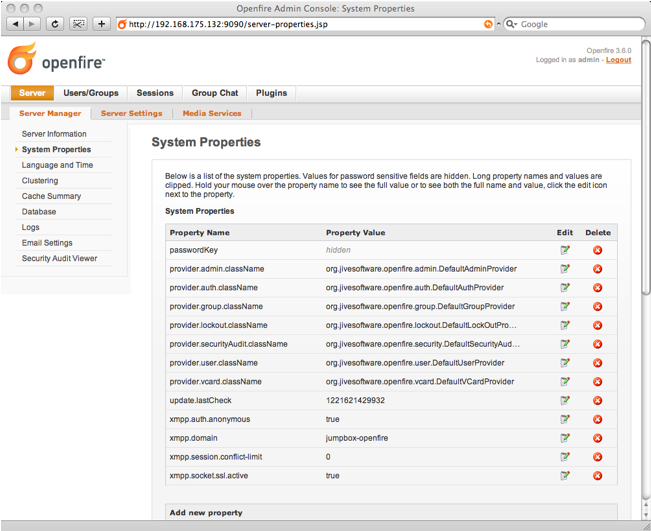Select the Media Services subtab

212,113
